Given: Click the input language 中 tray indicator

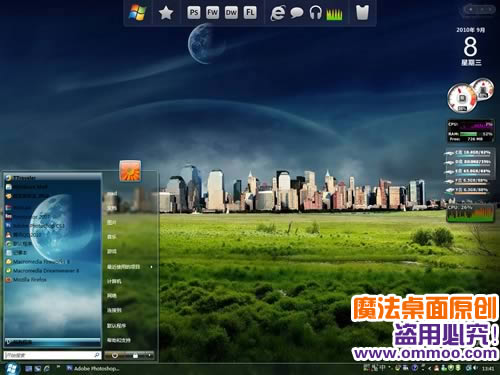Looking at the screenshot, I should point(382,368).
